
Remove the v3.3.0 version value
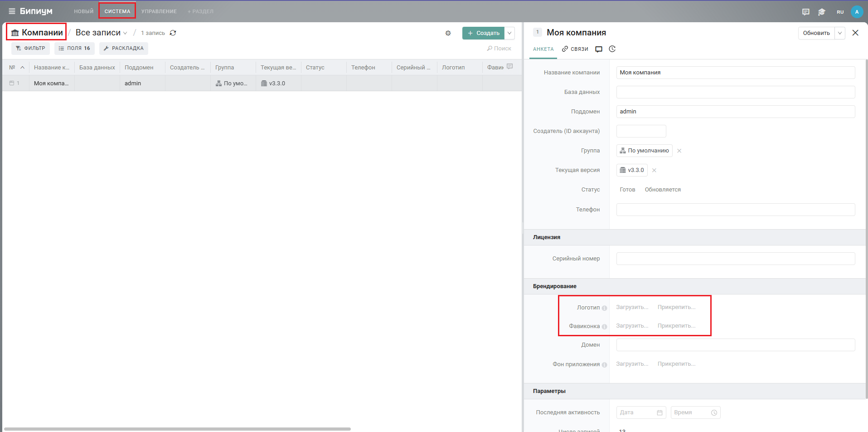654,170
